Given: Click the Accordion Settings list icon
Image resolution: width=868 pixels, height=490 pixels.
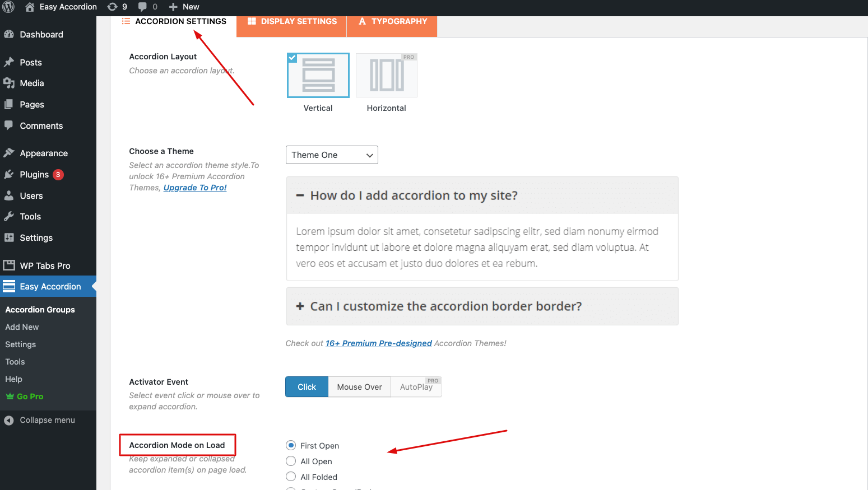Looking at the screenshot, I should tap(126, 21).
